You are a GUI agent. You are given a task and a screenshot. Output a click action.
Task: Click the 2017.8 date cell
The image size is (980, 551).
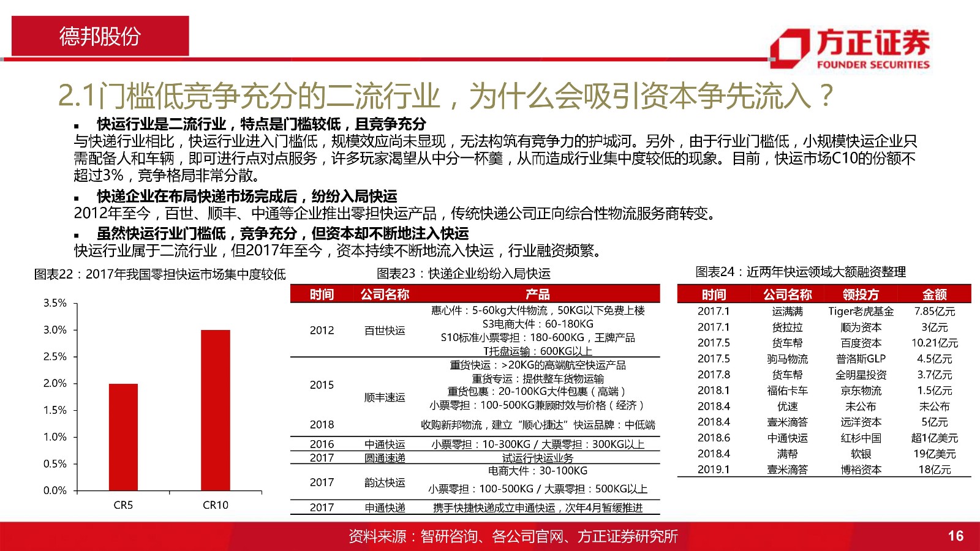tap(714, 375)
